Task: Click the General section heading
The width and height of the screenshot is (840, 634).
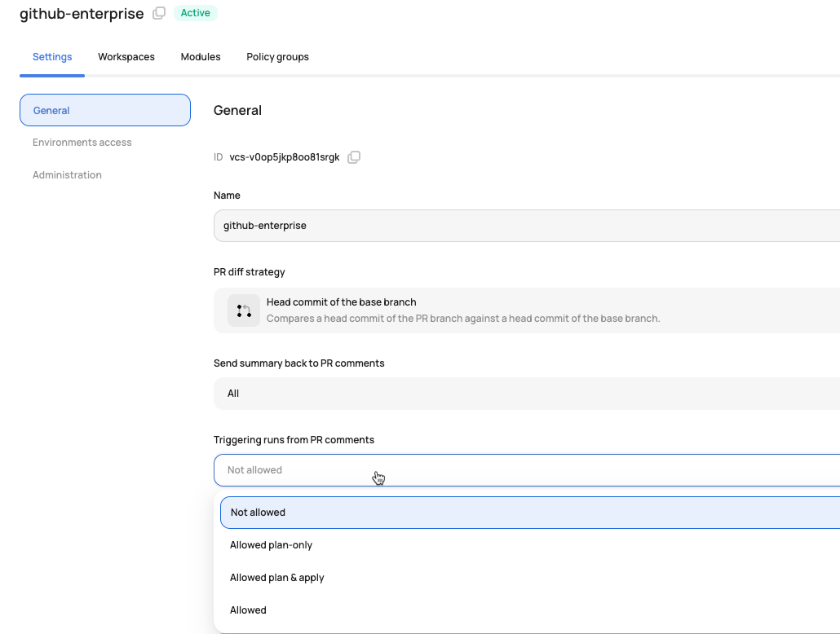Action: (238, 110)
